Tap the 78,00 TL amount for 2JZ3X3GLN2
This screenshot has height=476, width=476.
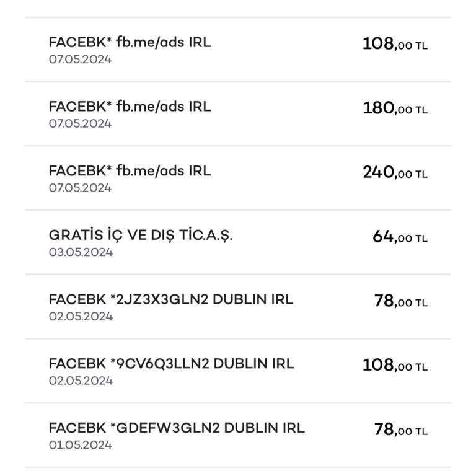[401, 301]
